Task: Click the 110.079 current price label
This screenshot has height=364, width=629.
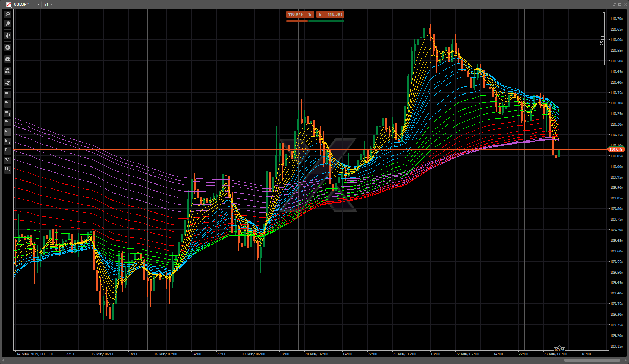Action: coord(616,150)
